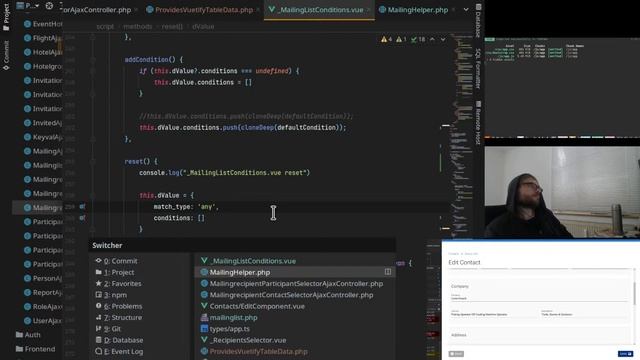The width and height of the screenshot is (640, 360).
Task: Choose E: Event Log in the Switcher
Action: coord(119,351)
